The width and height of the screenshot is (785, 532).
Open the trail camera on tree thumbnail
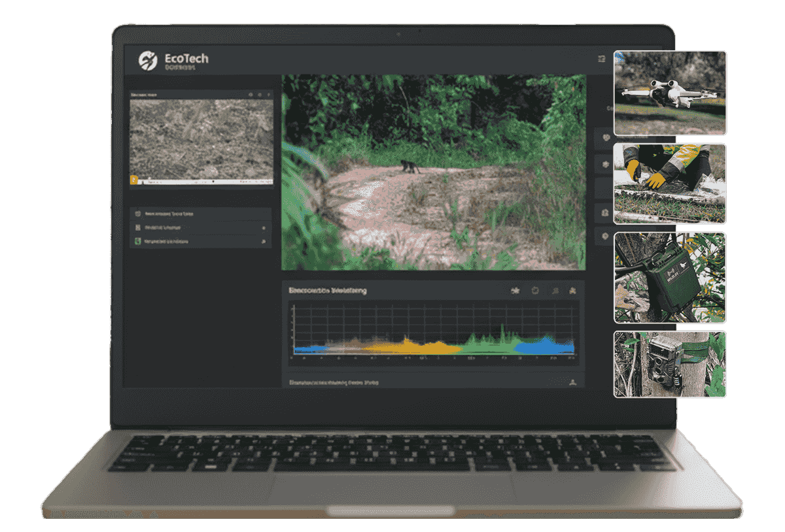tap(670, 364)
